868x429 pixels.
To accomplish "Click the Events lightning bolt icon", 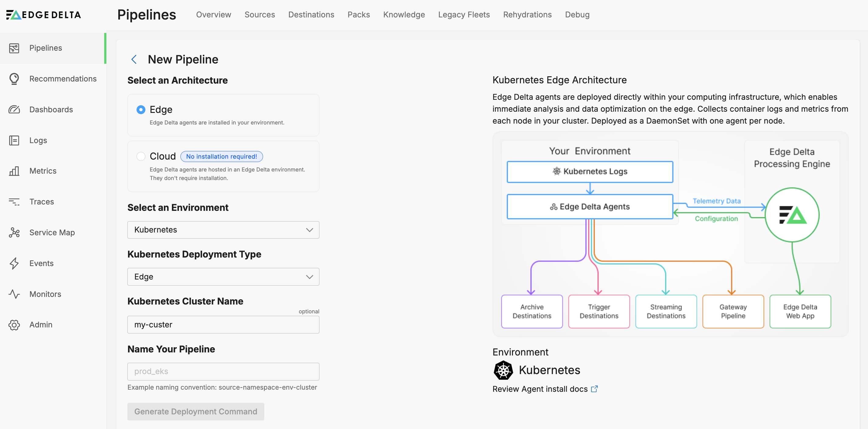I will pyautogui.click(x=14, y=263).
